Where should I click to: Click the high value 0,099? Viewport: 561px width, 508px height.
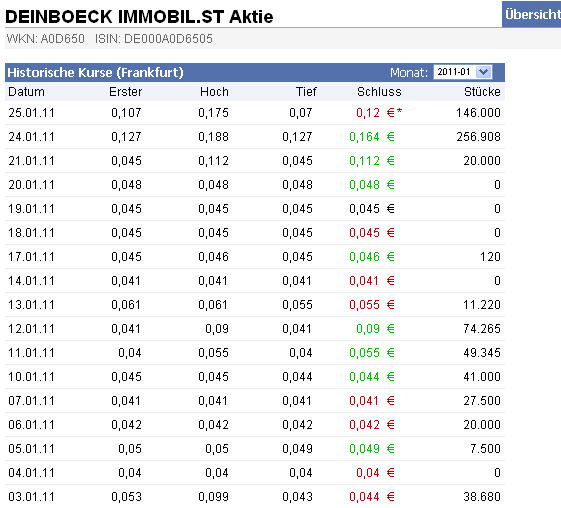[x=213, y=497]
